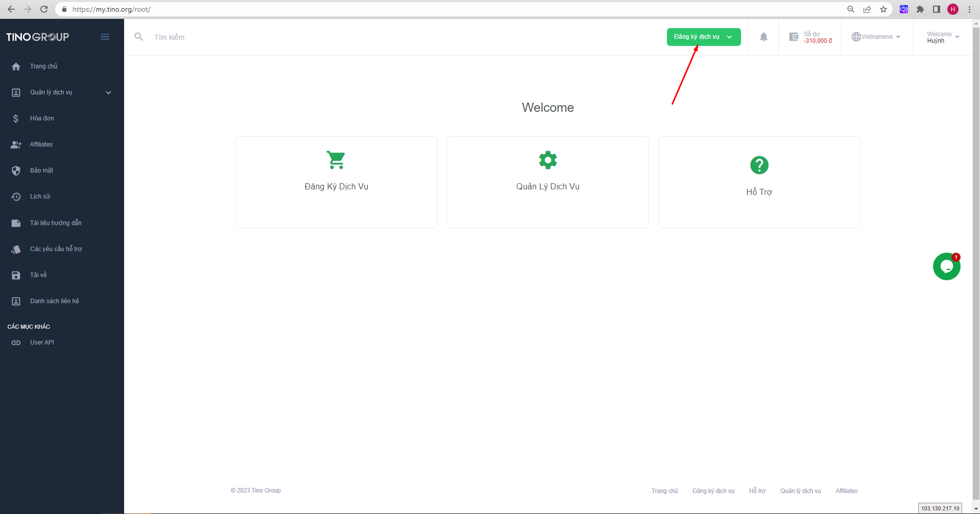Click the Affiliates link in the footer
Viewport: 980px width, 514px height.
click(846, 491)
